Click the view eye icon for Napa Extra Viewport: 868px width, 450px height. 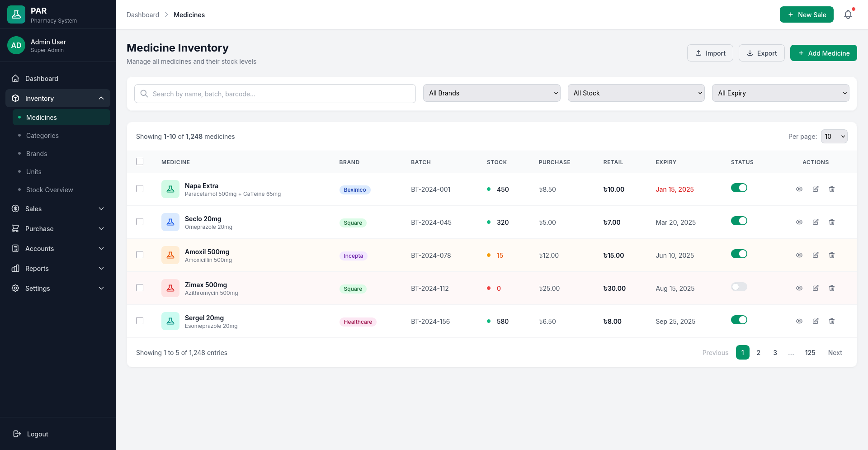pos(799,189)
